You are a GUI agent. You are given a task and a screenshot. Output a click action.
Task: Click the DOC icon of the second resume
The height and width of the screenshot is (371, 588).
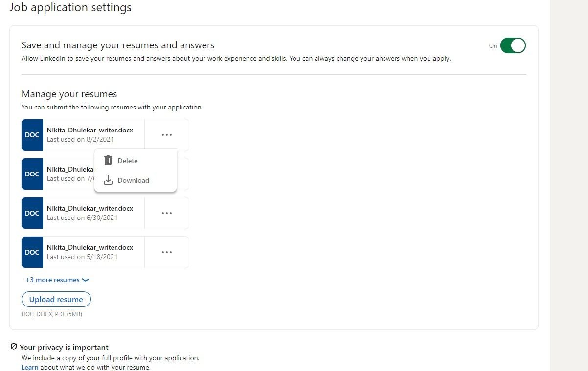32,174
